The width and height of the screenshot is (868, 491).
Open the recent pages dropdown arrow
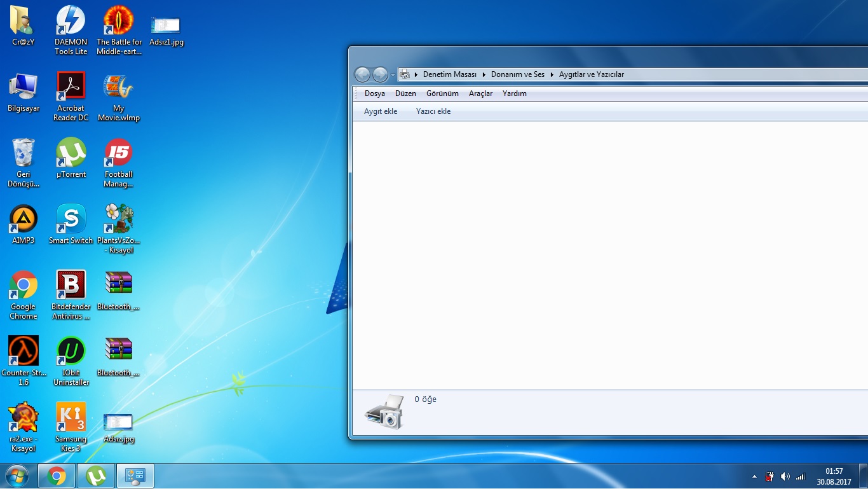click(393, 75)
